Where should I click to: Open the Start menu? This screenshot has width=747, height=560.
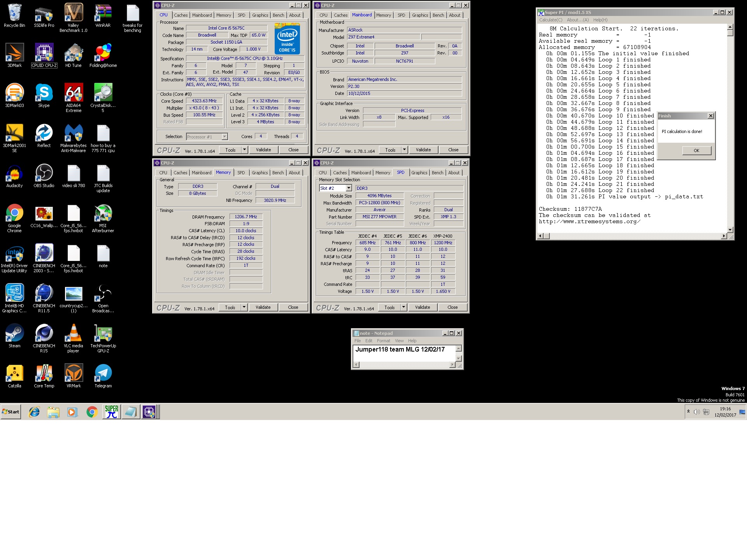tap(11, 411)
